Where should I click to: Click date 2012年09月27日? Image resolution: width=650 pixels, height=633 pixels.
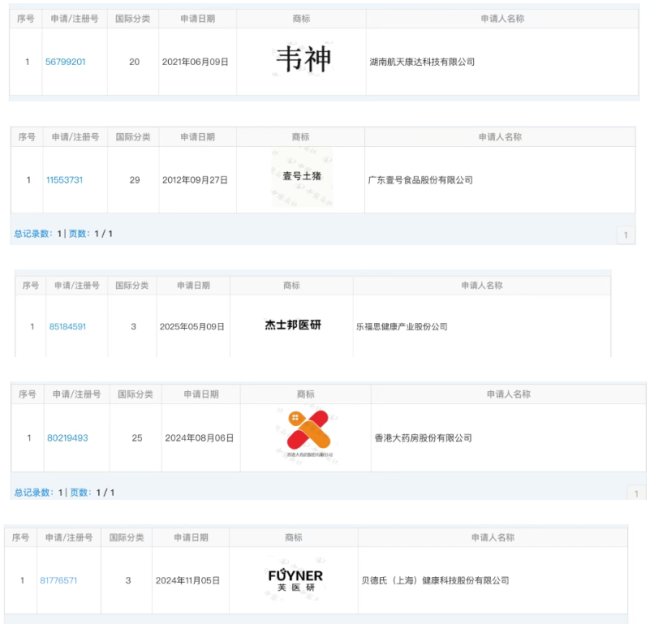(x=195, y=180)
